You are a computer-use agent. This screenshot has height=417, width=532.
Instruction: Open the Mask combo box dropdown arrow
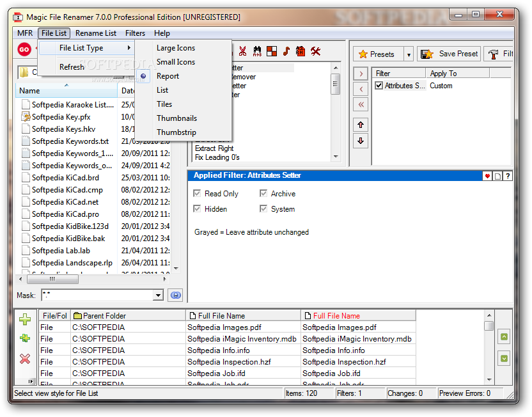pyautogui.click(x=158, y=295)
